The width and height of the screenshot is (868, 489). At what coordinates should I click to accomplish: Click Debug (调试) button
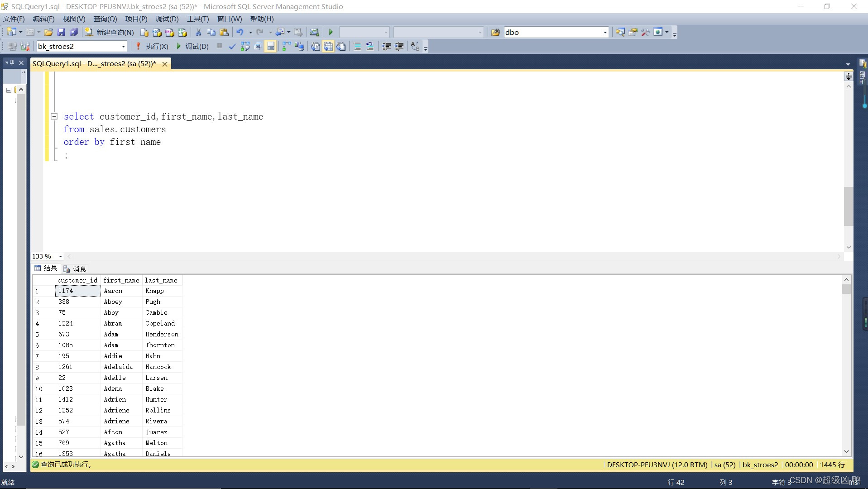(x=192, y=46)
